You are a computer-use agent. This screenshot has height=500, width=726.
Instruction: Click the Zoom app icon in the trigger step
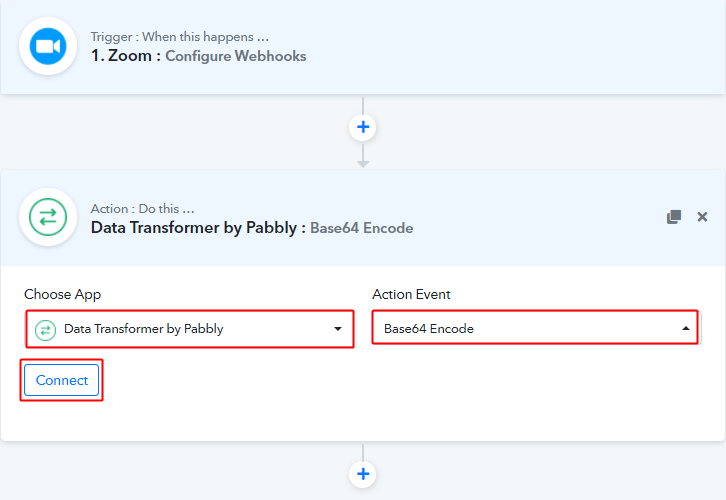point(48,46)
